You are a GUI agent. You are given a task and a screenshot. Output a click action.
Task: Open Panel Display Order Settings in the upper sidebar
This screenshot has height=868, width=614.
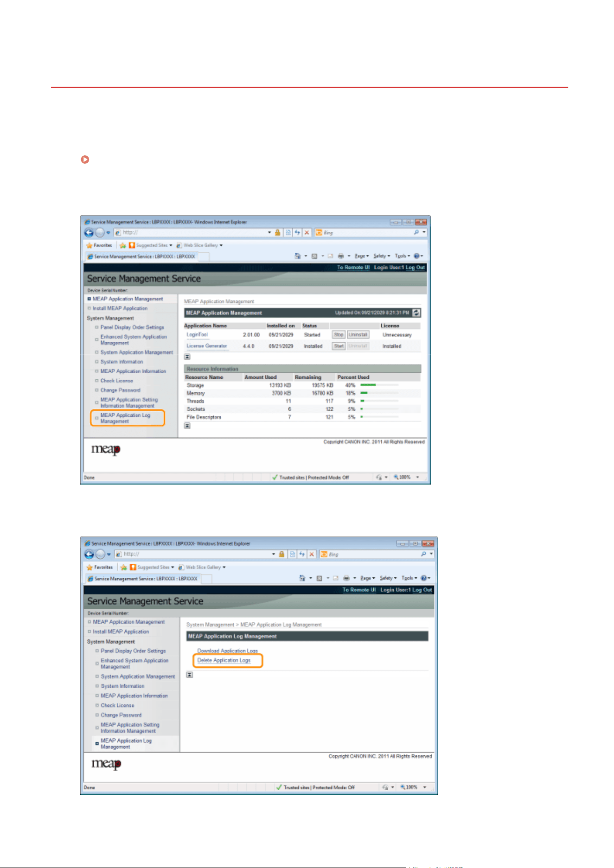coord(132,327)
